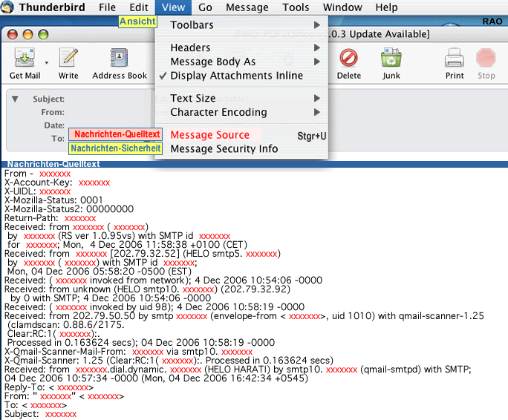Choose Message Security Info
This screenshot has width=508, height=420.
[224, 148]
